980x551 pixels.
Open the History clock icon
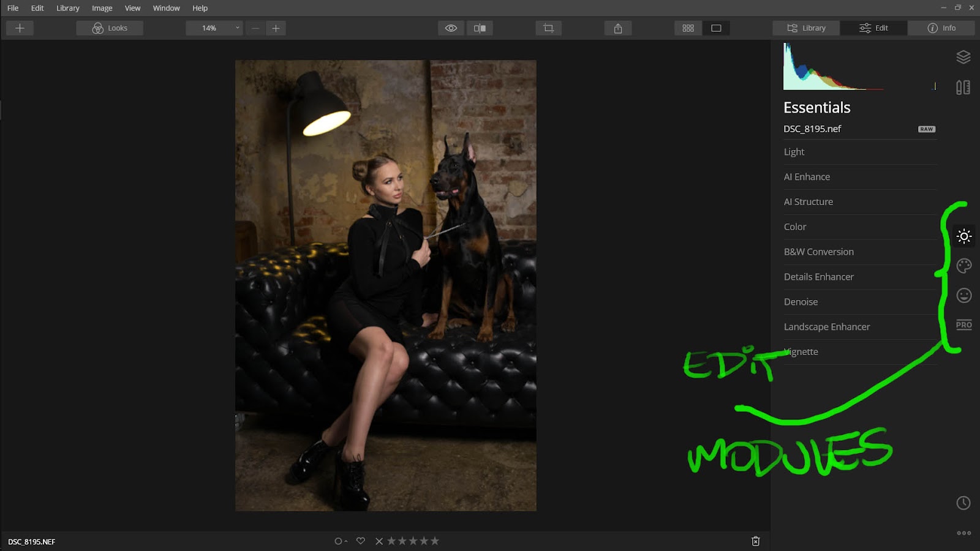pos(963,503)
